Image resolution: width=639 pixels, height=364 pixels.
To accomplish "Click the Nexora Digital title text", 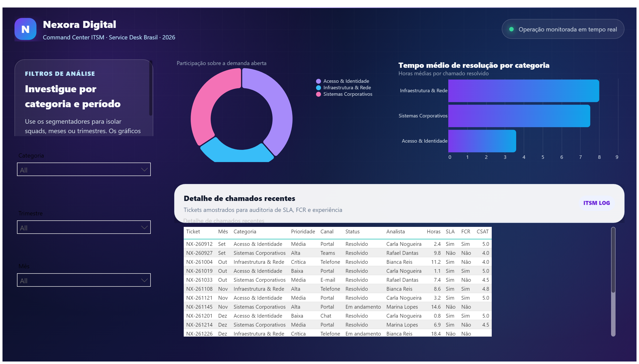I will coord(79,24).
